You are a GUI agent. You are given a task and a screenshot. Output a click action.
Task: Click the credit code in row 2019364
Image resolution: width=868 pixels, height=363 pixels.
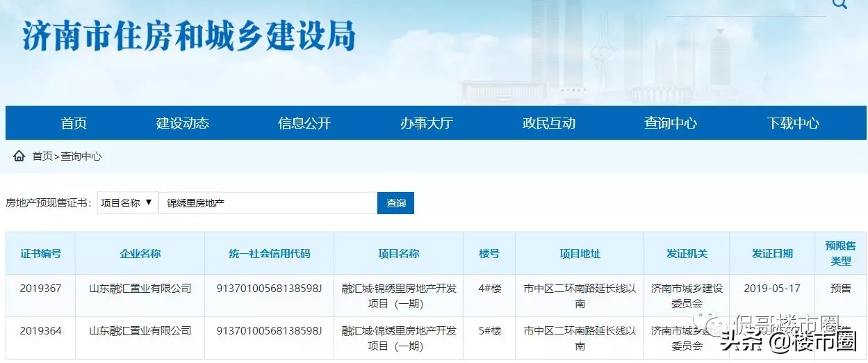pos(269,331)
